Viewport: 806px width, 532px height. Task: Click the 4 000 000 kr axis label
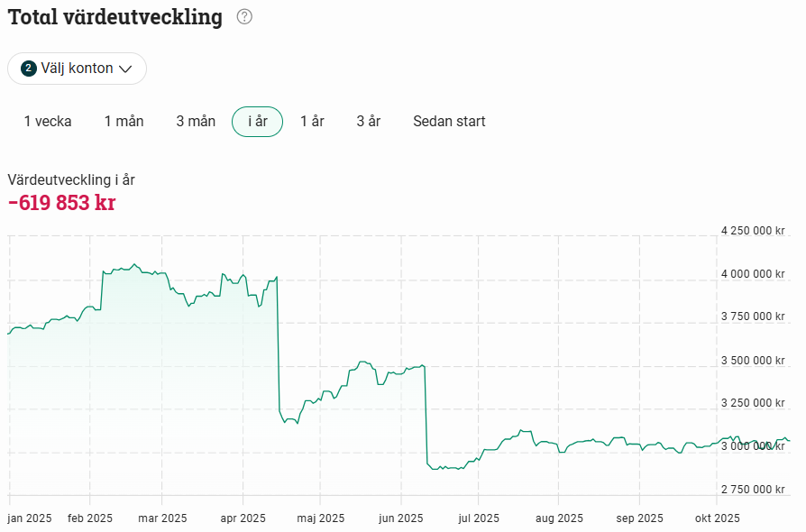[x=753, y=274]
